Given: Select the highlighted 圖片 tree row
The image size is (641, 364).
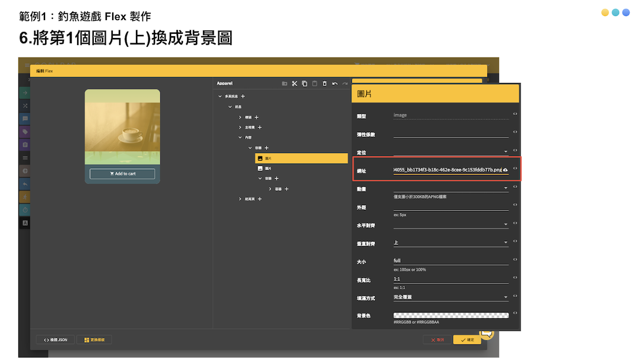Looking at the screenshot, I should pyautogui.click(x=302, y=158).
